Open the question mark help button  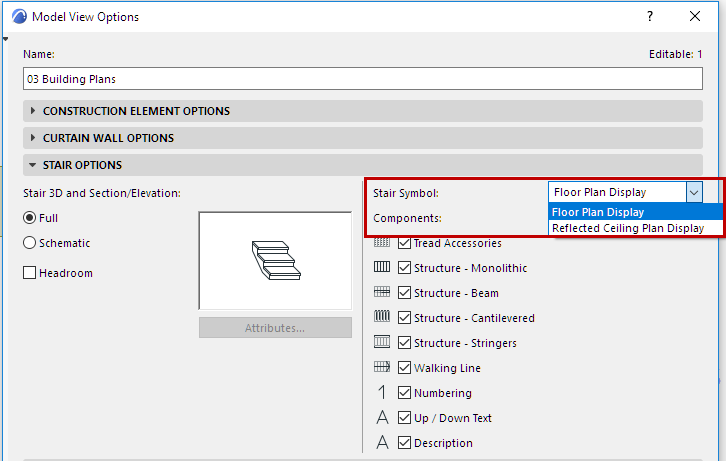(650, 17)
